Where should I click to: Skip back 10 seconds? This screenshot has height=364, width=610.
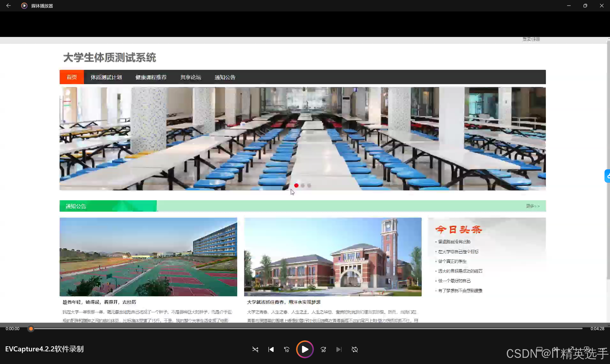point(287,349)
